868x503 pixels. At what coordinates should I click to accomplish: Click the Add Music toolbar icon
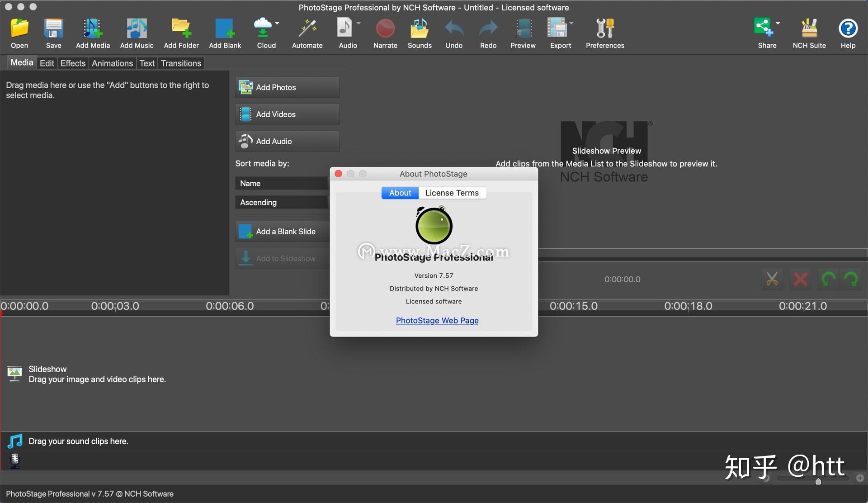(137, 28)
